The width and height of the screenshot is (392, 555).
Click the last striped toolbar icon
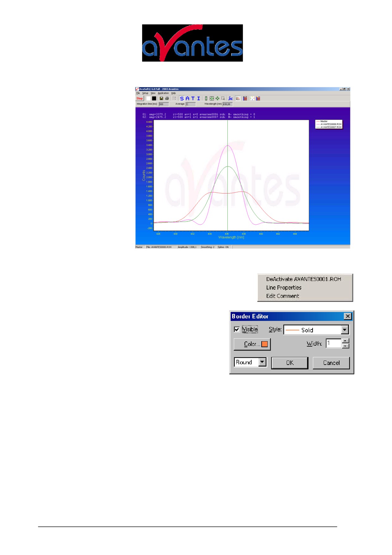tap(258, 99)
